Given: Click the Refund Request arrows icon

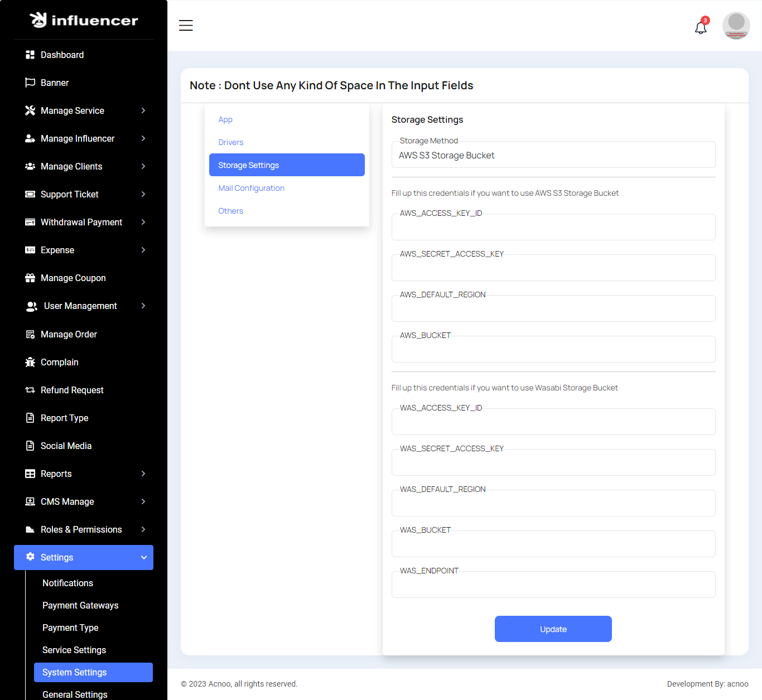Looking at the screenshot, I should tap(30, 390).
